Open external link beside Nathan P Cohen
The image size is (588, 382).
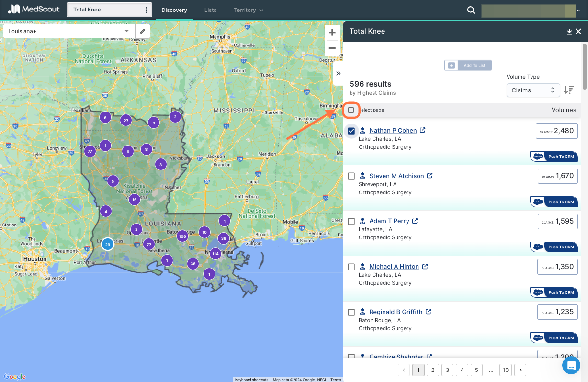click(x=423, y=130)
